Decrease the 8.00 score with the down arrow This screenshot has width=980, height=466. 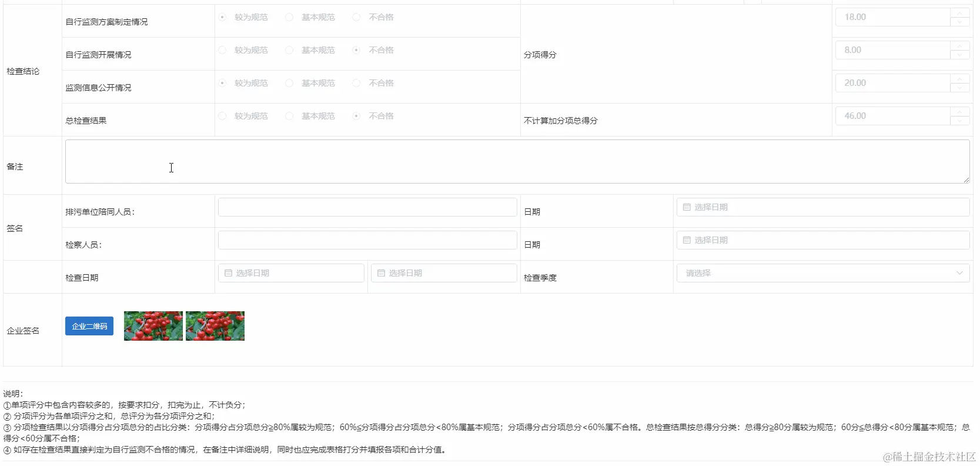pyautogui.click(x=959, y=55)
